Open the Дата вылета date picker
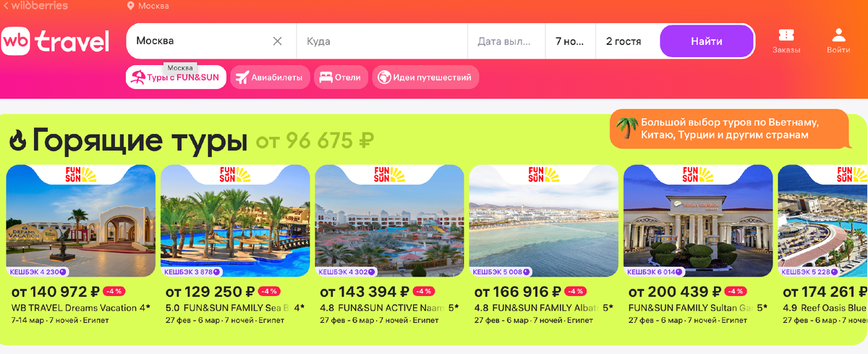This screenshot has height=354, width=868. click(506, 41)
